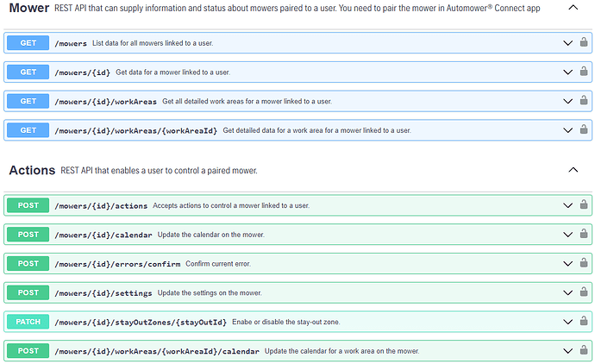This screenshot has height=364, width=595.
Task: Expand the POST /mowers/{id}/actions chevron
Action: point(567,205)
